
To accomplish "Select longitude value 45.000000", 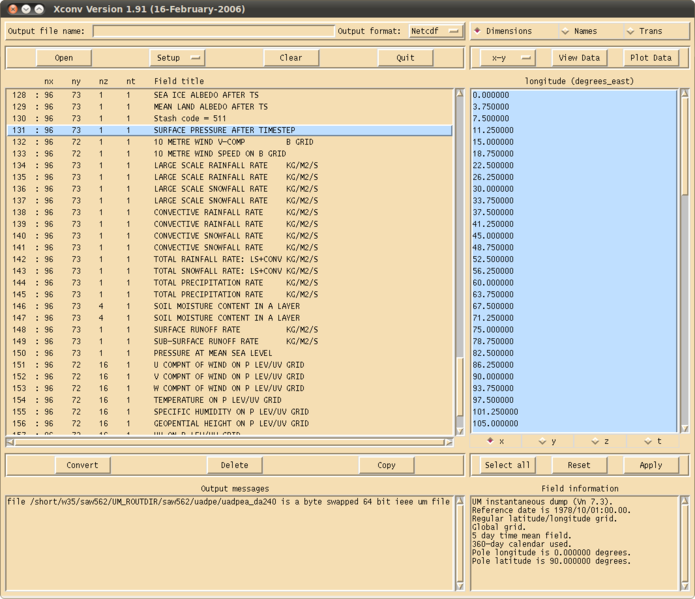I will pos(574,236).
